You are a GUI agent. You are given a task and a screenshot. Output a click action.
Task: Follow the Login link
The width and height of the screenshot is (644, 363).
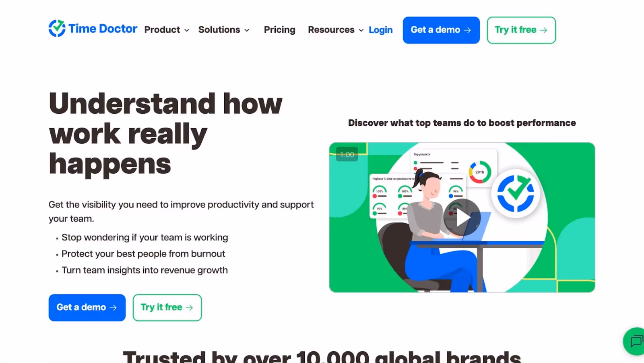(x=380, y=30)
